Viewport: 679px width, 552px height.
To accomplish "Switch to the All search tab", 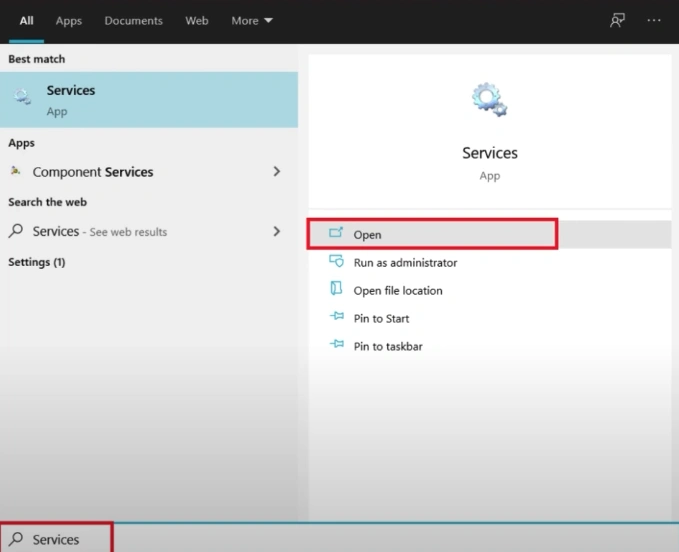I will click(26, 21).
